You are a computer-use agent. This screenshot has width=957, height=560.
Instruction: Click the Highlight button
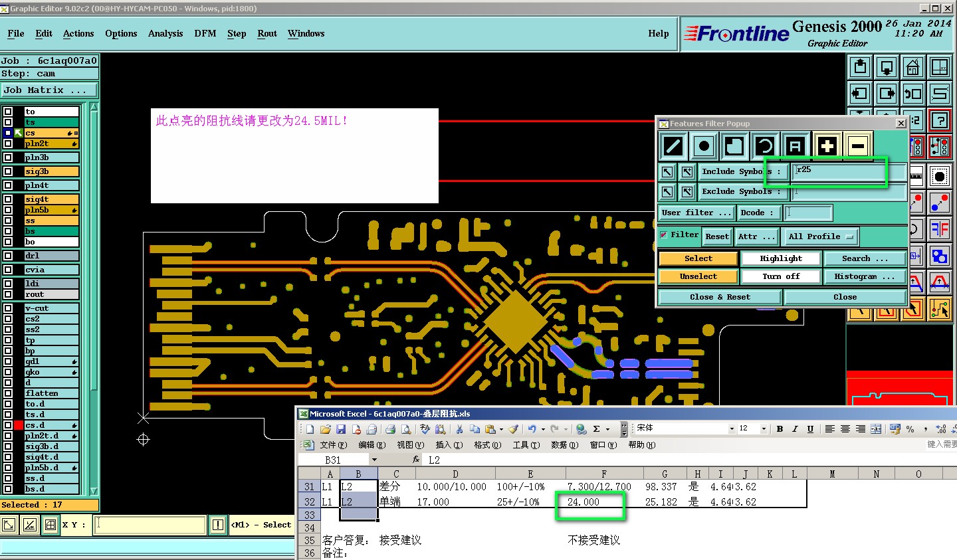pyautogui.click(x=781, y=258)
